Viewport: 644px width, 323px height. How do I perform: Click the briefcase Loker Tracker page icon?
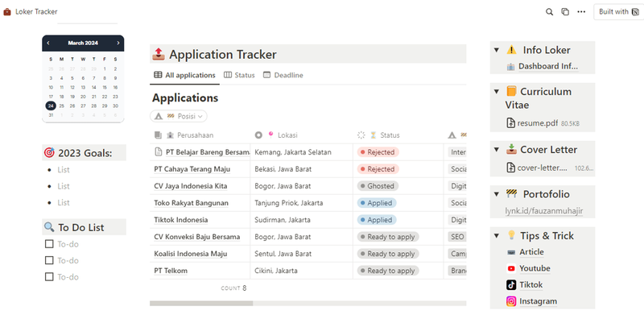tap(7, 12)
